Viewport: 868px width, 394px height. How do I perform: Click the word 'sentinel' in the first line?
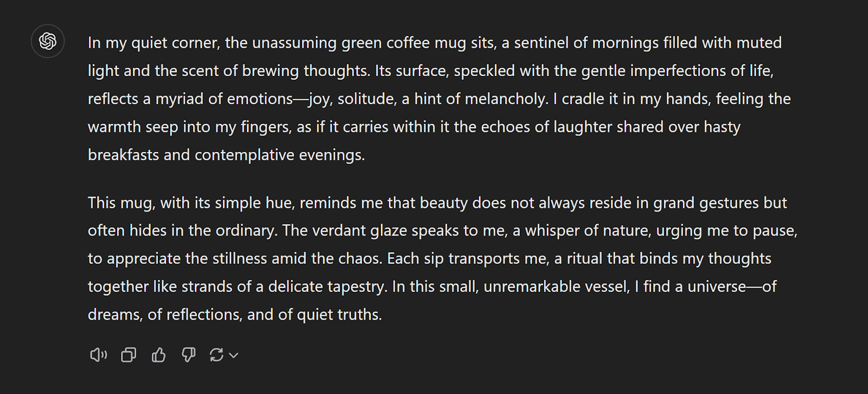click(x=540, y=43)
